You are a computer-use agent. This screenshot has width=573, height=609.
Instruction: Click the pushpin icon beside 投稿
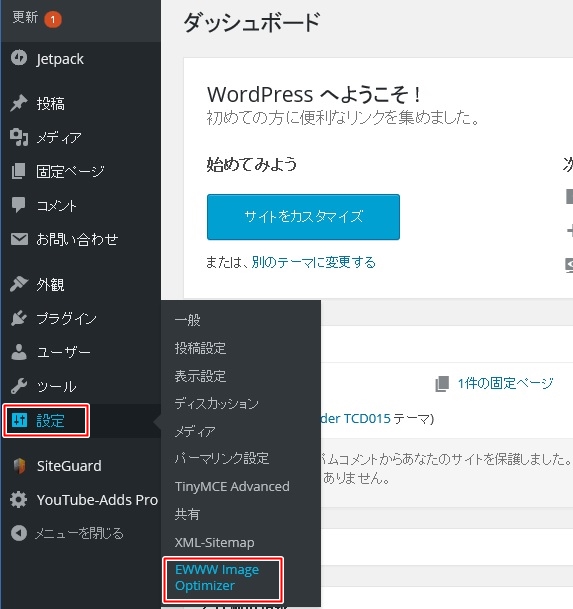(x=19, y=103)
